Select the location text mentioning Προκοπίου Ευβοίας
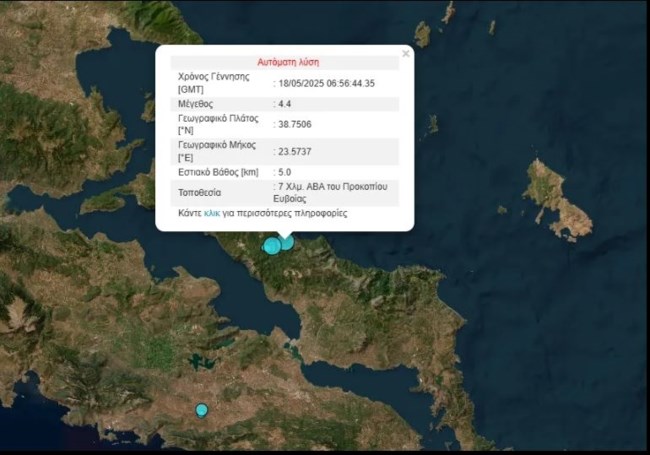The image size is (650, 455). pyautogui.click(x=329, y=192)
